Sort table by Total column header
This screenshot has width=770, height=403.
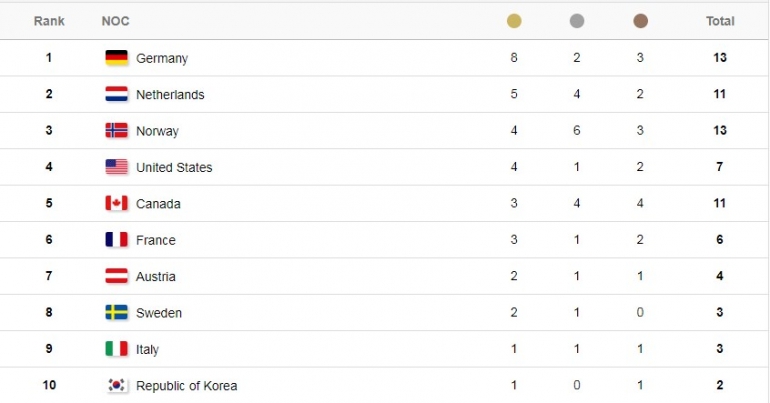point(720,21)
